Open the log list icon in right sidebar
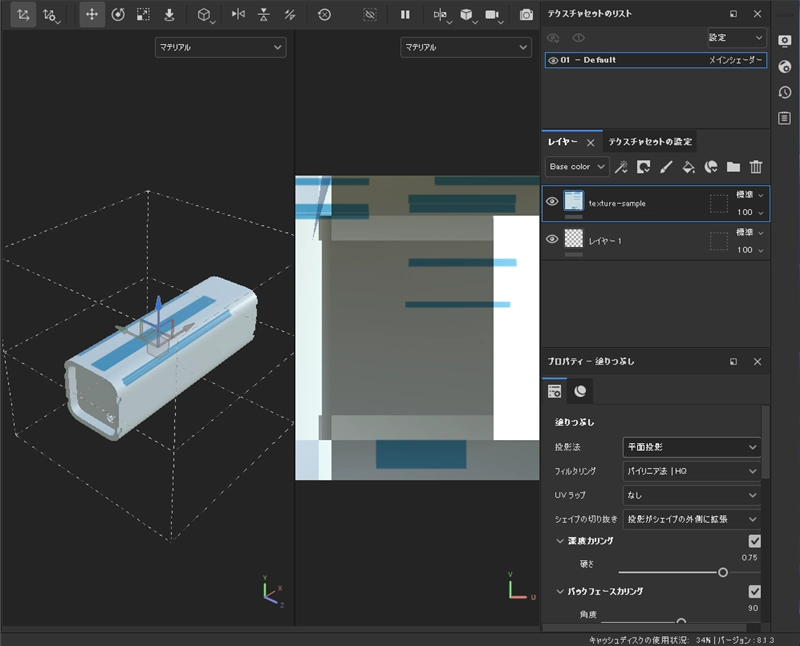The height and width of the screenshot is (646, 800). point(785,118)
